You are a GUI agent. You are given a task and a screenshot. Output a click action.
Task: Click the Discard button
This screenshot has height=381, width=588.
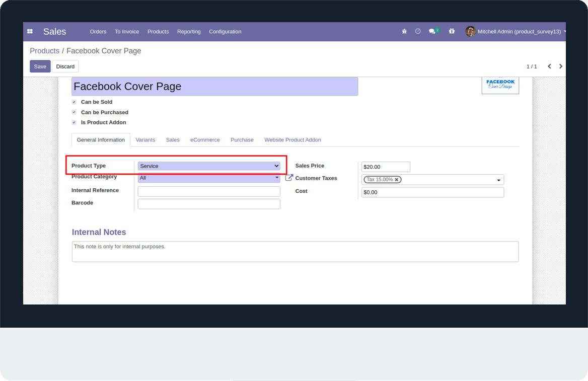[65, 66]
